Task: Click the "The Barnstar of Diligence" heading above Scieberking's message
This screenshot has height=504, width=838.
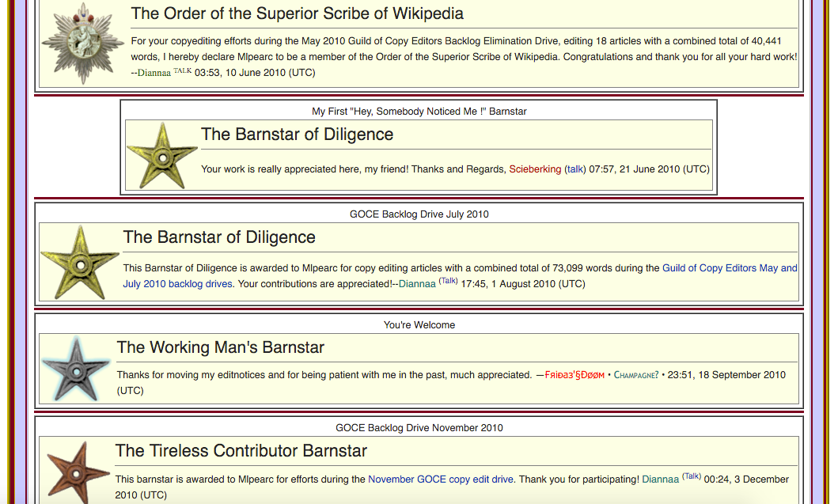Action: click(x=297, y=135)
